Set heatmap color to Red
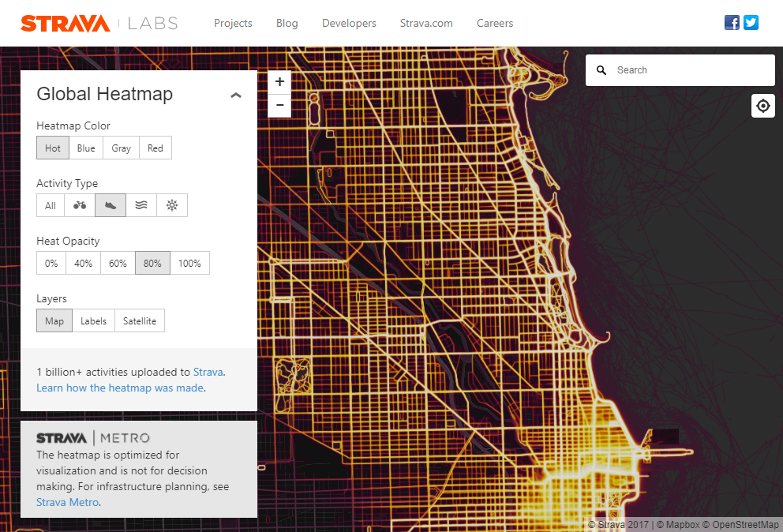 [x=155, y=148]
